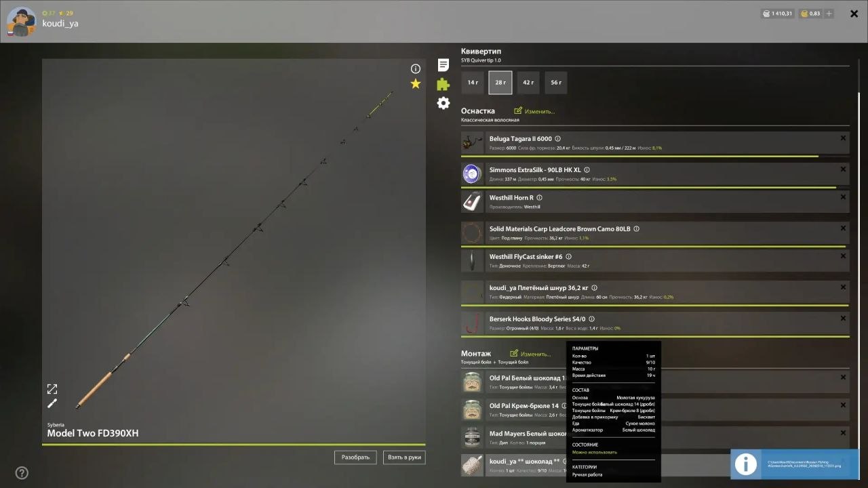The height and width of the screenshot is (488, 868).
Task: Click the Old Pal Крем-брюле 14 jar icon
Action: 472,410
